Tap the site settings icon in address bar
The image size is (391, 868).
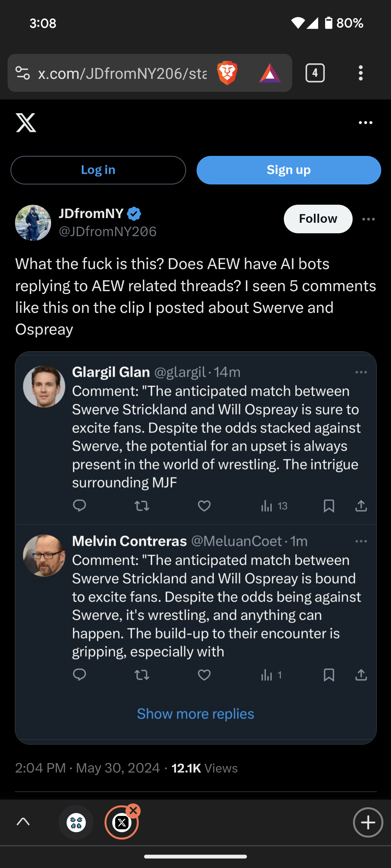pos(23,73)
